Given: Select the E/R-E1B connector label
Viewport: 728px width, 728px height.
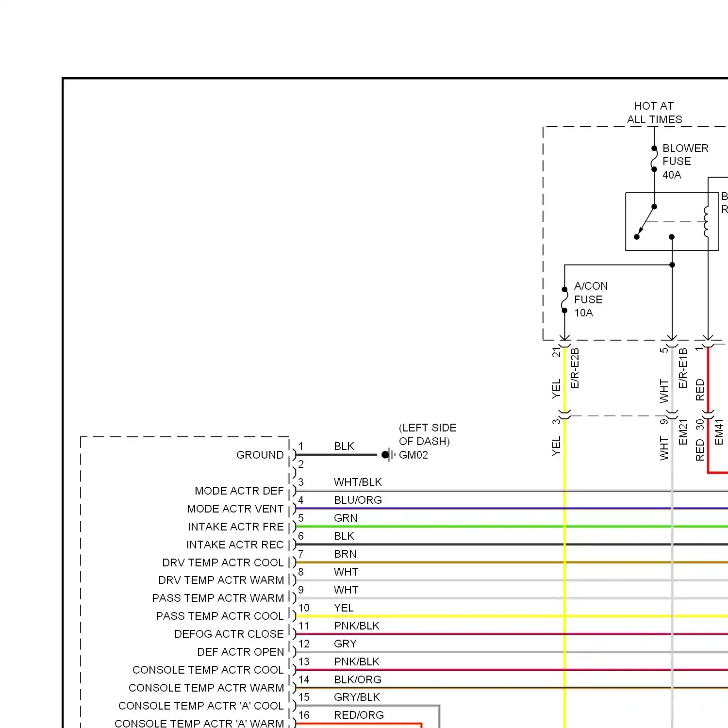Looking at the screenshot, I should [683, 368].
